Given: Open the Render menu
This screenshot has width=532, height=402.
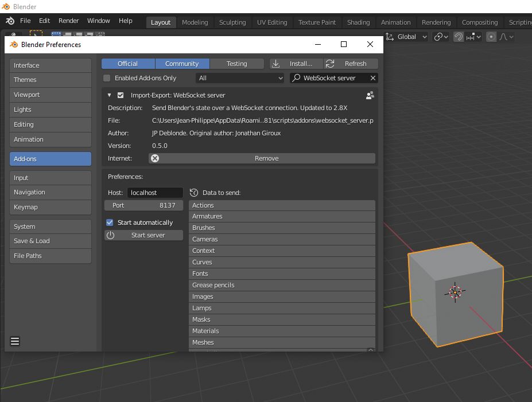Looking at the screenshot, I should (68, 21).
